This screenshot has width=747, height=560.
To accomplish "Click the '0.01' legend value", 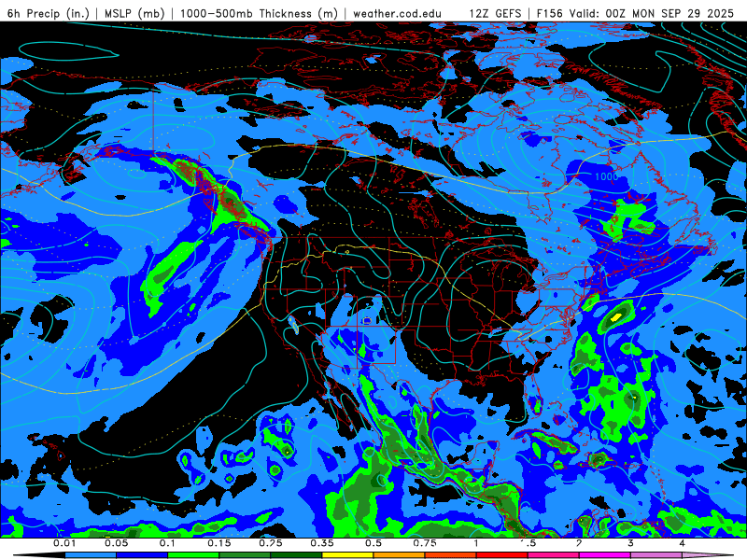I will pos(64,543).
